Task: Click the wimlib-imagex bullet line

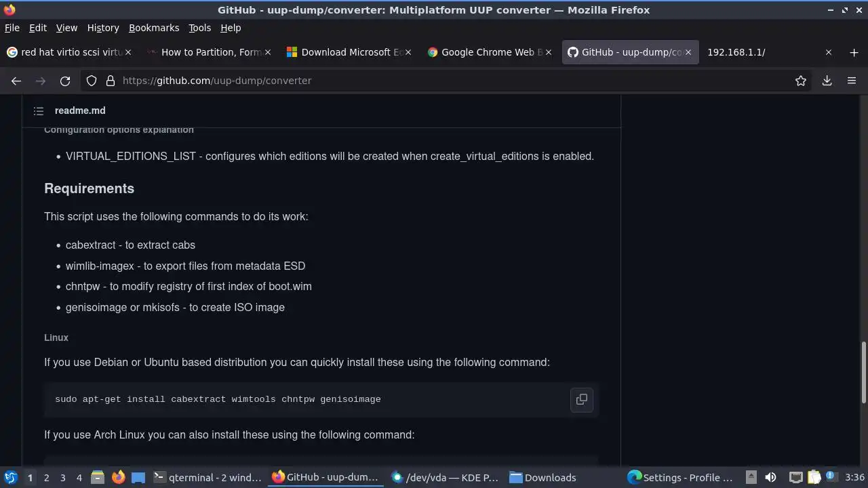Action: click(185, 266)
